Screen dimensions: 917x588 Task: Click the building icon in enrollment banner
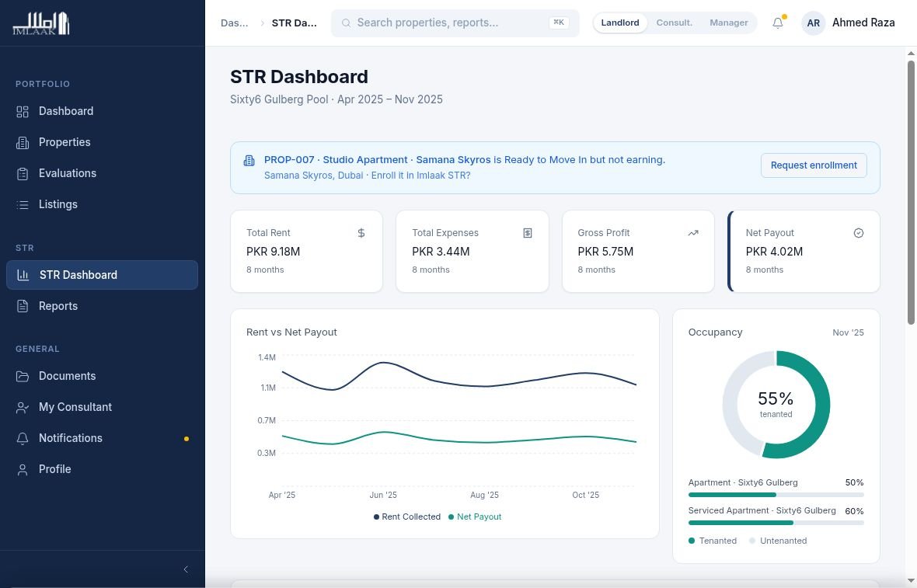tap(249, 161)
